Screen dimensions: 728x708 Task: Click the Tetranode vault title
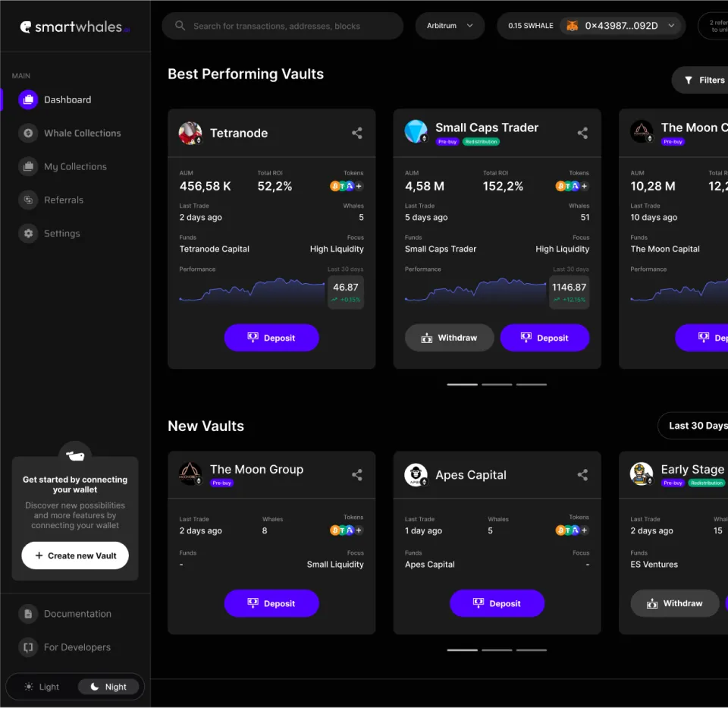pos(239,134)
